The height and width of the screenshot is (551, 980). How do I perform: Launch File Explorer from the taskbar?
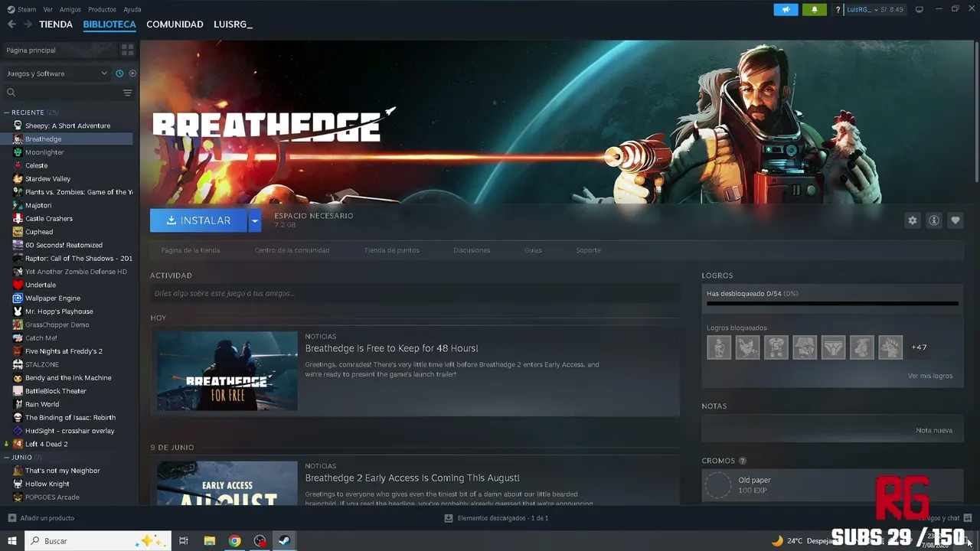click(209, 541)
